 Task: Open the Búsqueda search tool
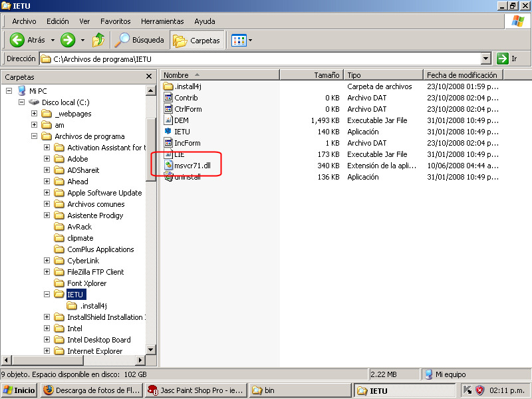(139, 41)
